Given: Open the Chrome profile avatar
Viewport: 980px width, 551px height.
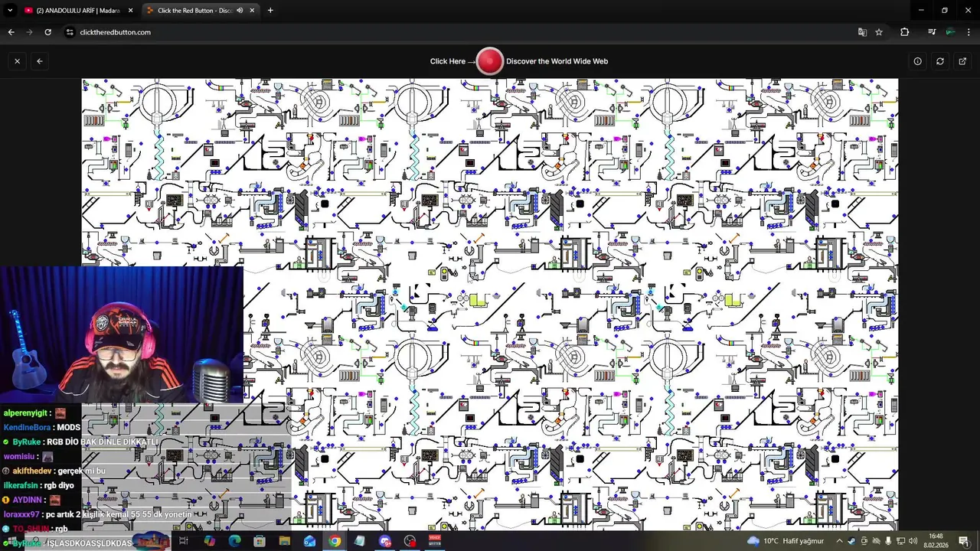Looking at the screenshot, I should pyautogui.click(x=950, y=32).
